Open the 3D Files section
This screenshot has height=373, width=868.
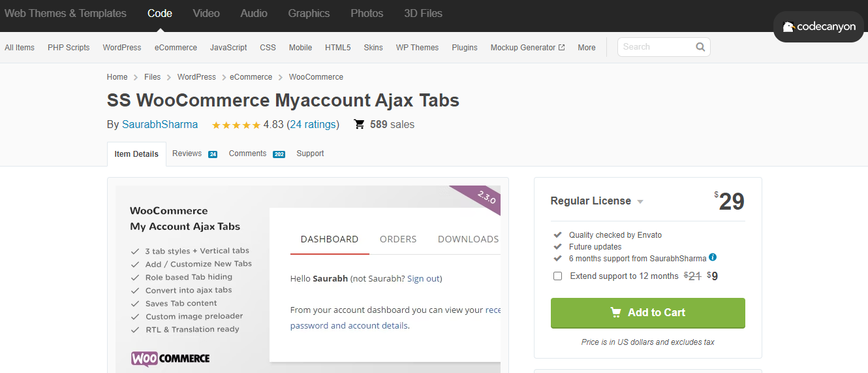click(x=423, y=13)
